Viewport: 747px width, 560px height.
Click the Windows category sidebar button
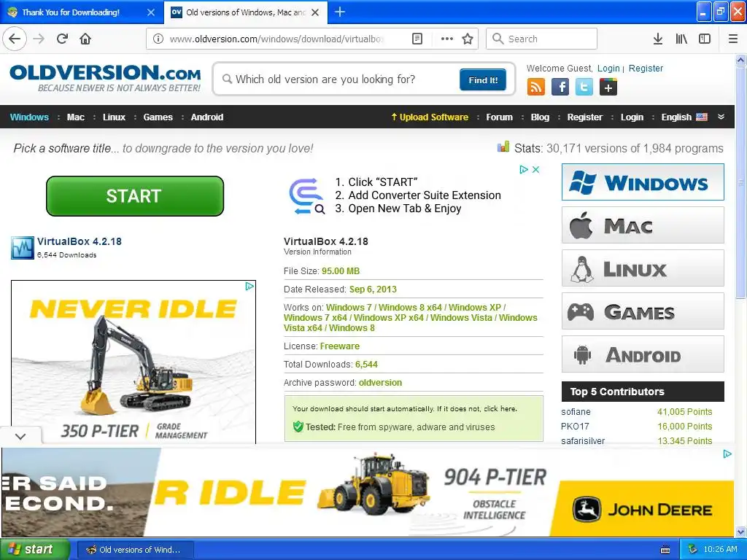(x=643, y=182)
